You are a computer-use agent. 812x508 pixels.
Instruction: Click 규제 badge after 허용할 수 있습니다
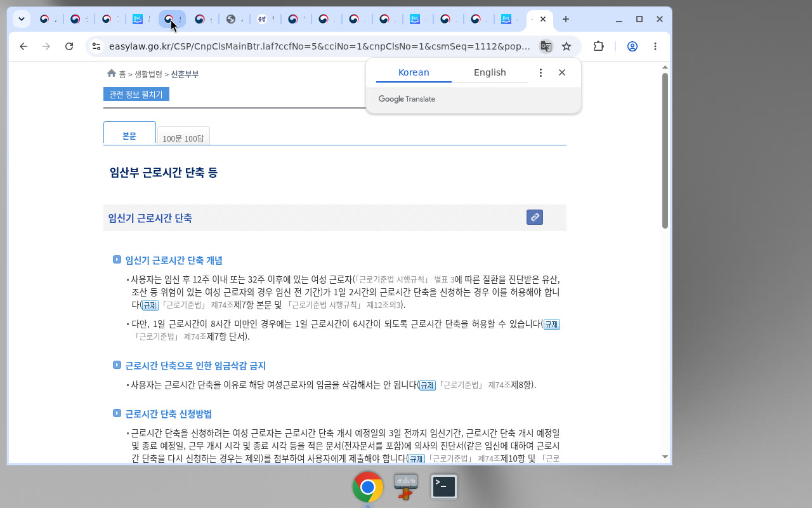pyautogui.click(x=552, y=324)
